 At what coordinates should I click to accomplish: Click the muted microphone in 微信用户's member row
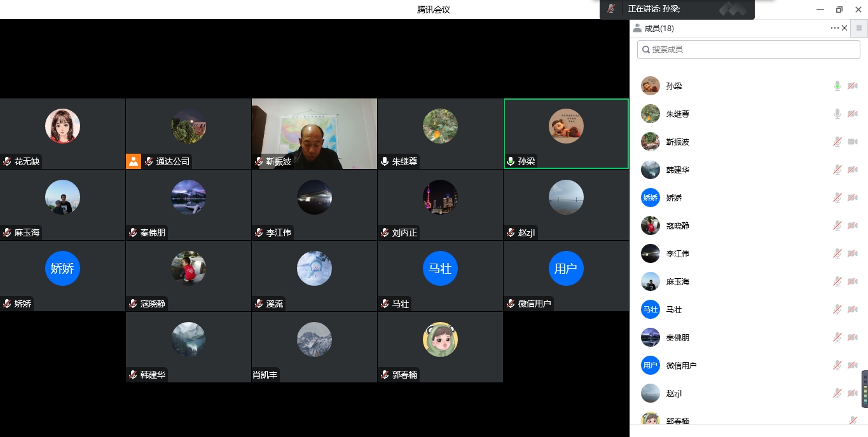coord(837,365)
